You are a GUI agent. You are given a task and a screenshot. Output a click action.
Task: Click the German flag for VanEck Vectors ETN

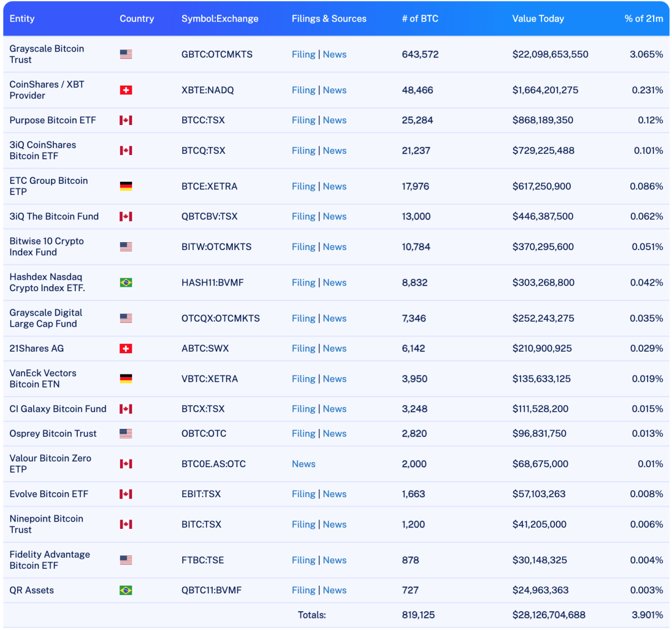126,379
